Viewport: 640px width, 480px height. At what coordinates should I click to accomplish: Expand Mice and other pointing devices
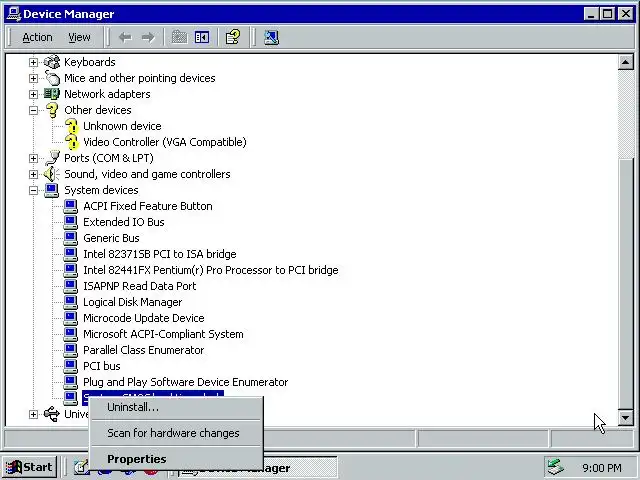[x=33, y=78]
